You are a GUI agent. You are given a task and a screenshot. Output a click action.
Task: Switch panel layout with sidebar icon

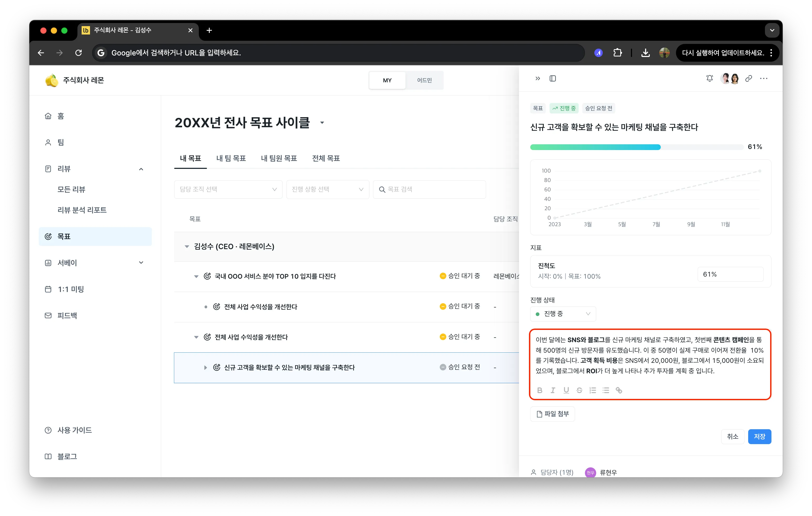pyautogui.click(x=553, y=78)
